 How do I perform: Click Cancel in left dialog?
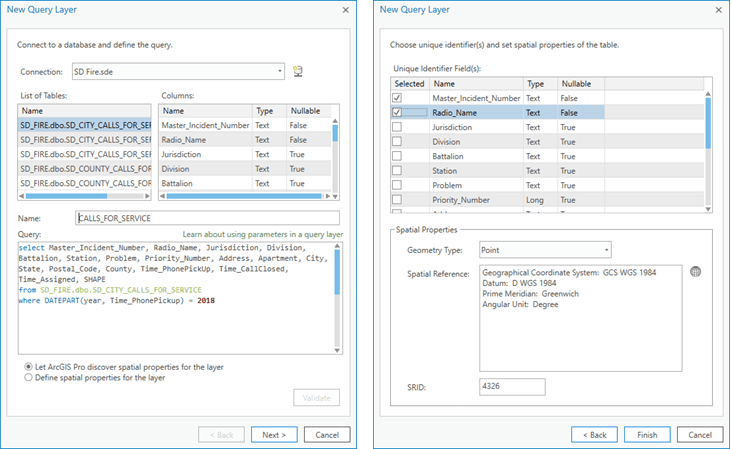327,435
